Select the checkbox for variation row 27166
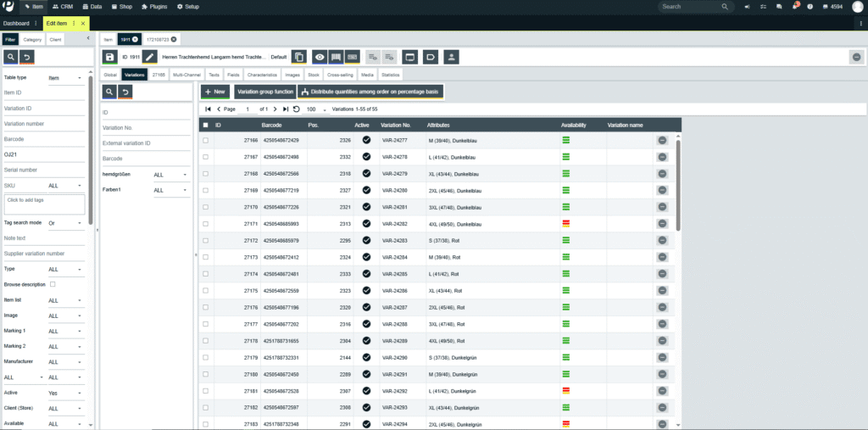The width and height of the screenshot is (868, 430). coord(205,140)
